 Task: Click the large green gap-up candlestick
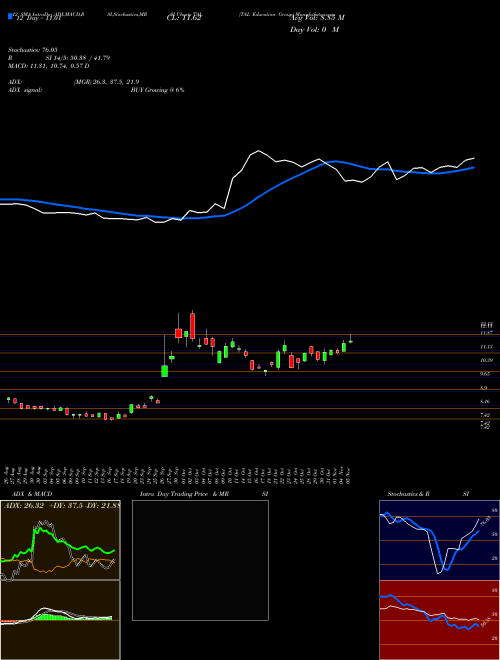tap(165, 371)
